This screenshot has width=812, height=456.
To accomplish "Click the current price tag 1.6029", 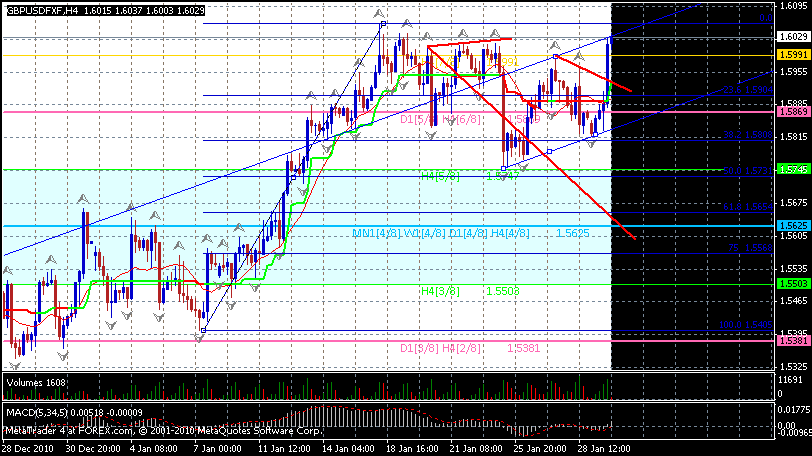I will click(x=793, y=37).
